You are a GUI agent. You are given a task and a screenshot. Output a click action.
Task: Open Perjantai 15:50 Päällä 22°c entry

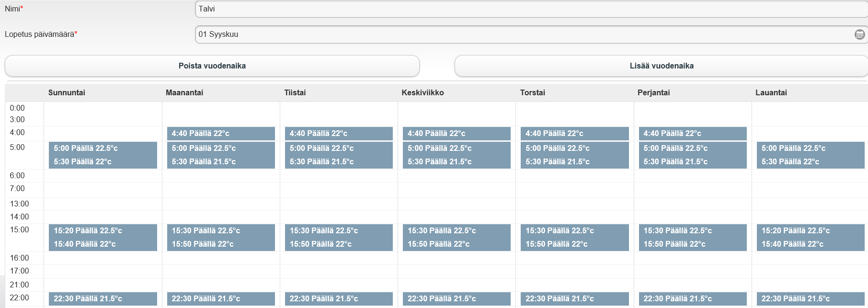point(693,244)
